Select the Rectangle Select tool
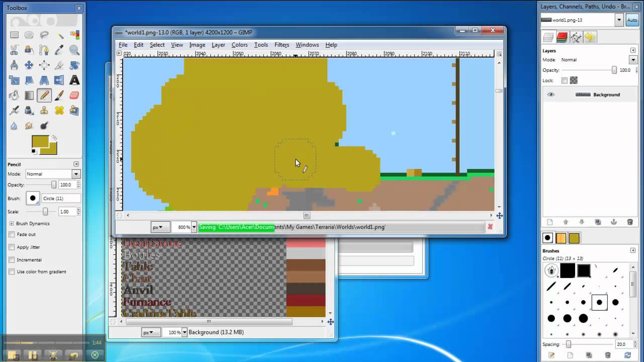644x362 pixels. point(14,35)
